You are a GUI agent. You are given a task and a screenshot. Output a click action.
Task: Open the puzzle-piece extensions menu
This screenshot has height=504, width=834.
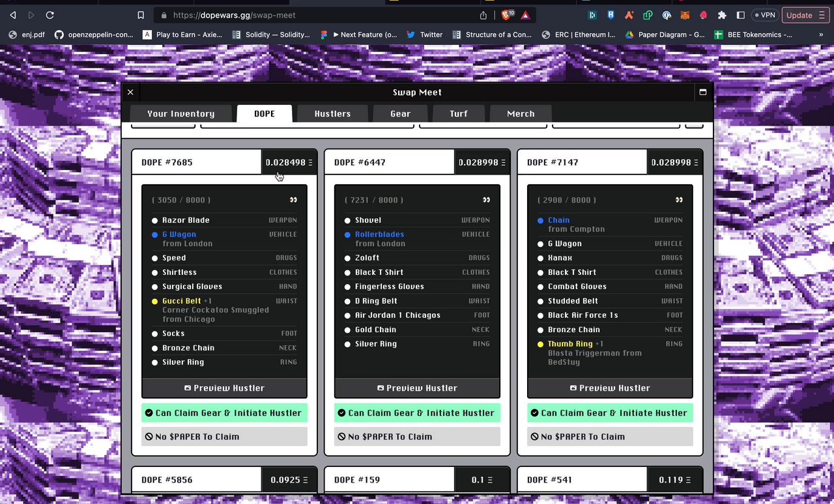722,15
